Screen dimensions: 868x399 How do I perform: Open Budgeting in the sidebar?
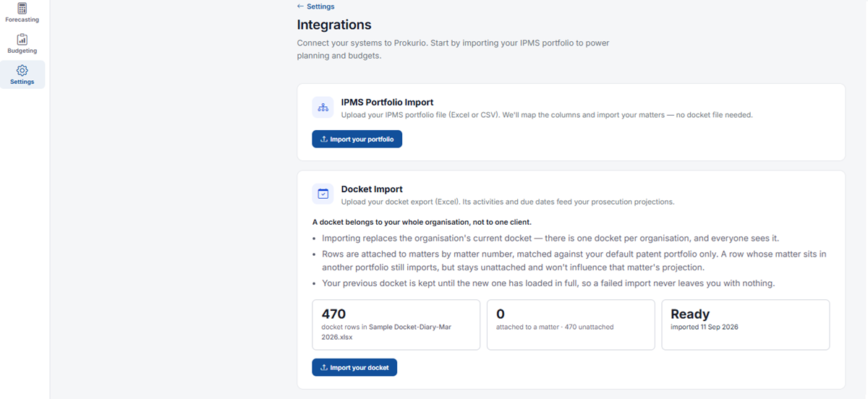click(x=22, y=44)
